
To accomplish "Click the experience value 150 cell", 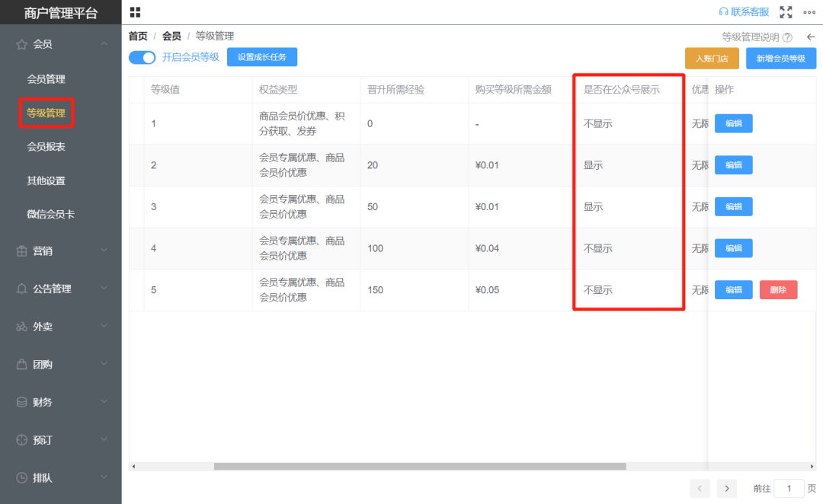I will 375,290.
